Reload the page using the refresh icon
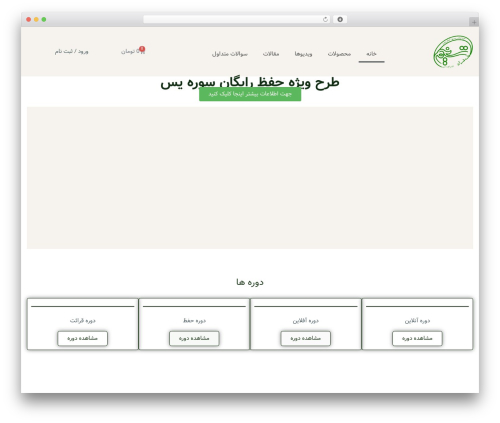This screenshot has height=423, width=500. [325, 20]
